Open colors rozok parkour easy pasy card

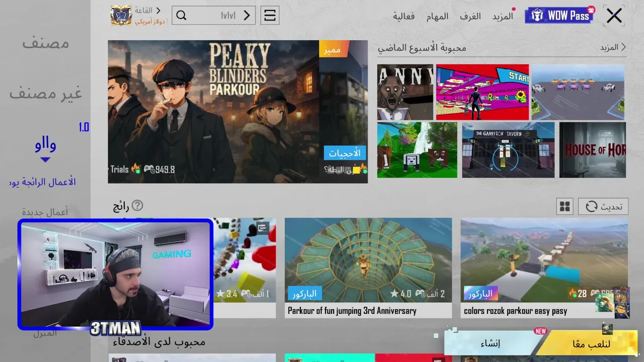544,267
